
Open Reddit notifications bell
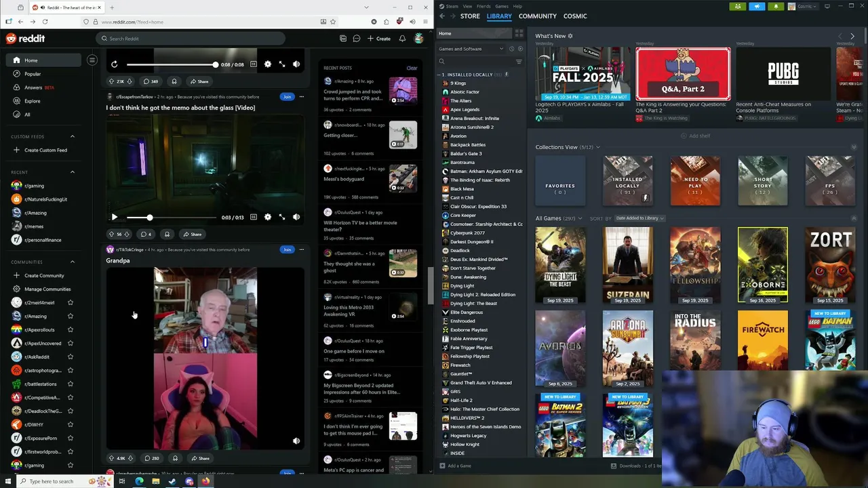402,39
